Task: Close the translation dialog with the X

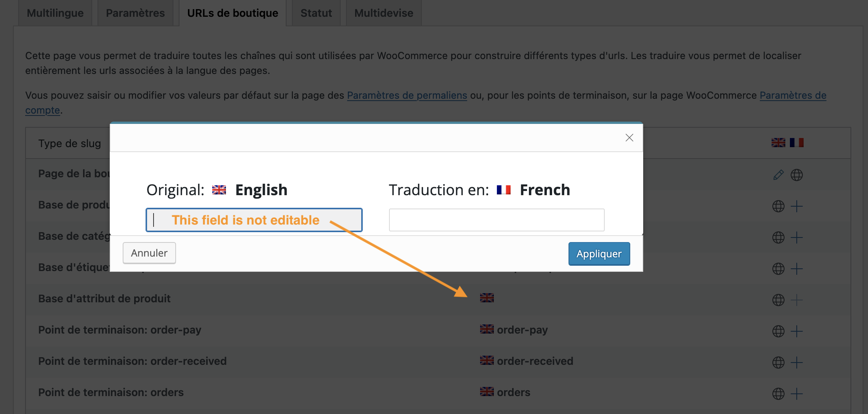Action: 629,138
